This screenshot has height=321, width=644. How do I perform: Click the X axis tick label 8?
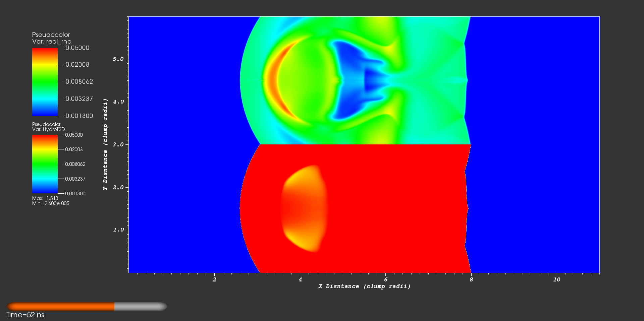tap(471, 279)
